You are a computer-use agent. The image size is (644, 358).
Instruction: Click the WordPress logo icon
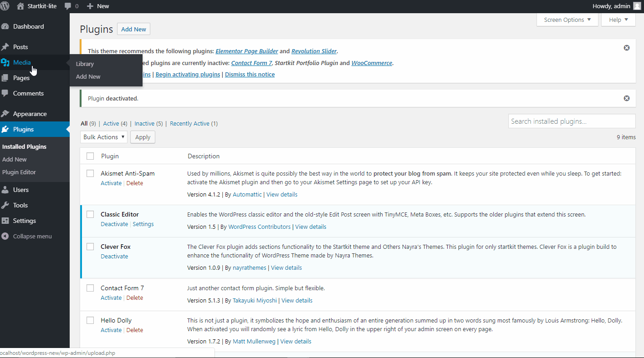pos(5,6)
